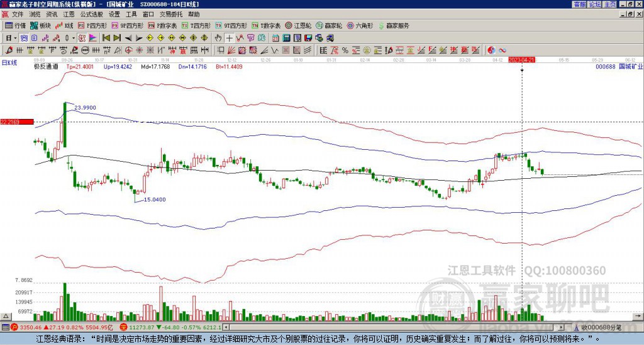Open the 江恩 menu
The height and width of the screenshot is (345, 644).
69,14
